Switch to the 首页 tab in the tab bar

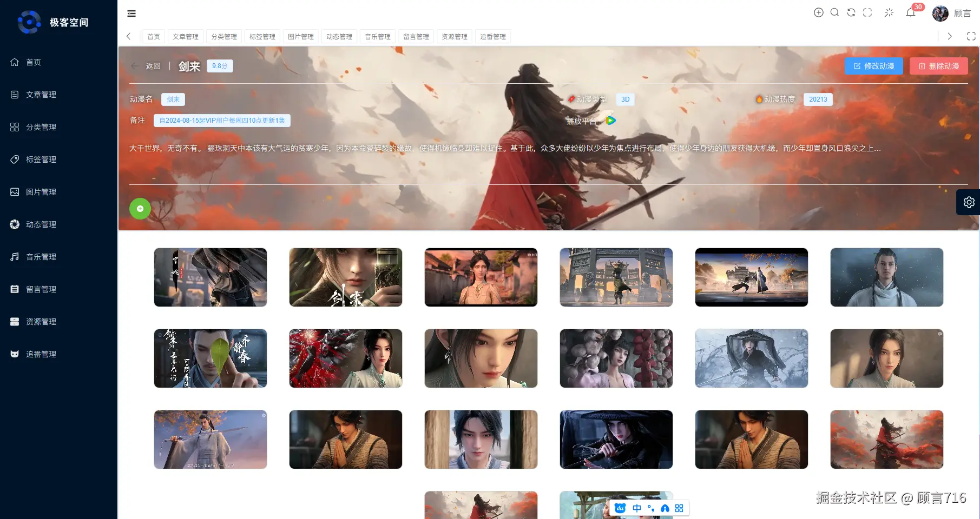(x=154, y=37)
